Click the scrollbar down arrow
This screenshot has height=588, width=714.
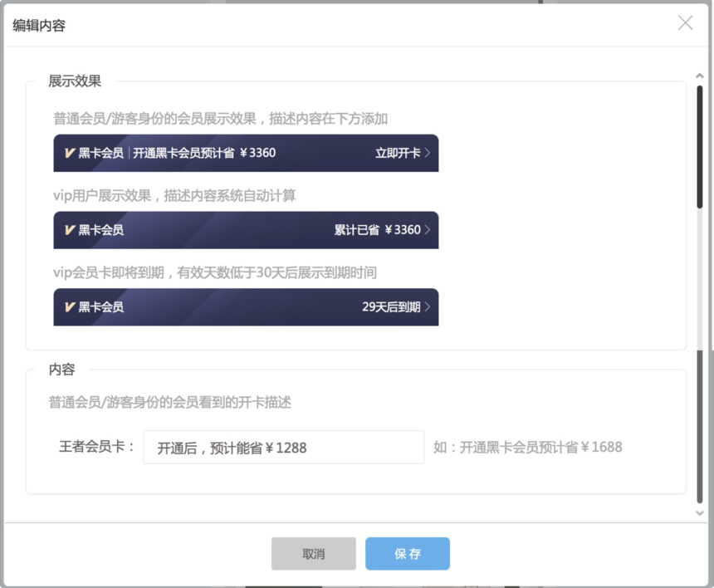(x=700, y=513)
